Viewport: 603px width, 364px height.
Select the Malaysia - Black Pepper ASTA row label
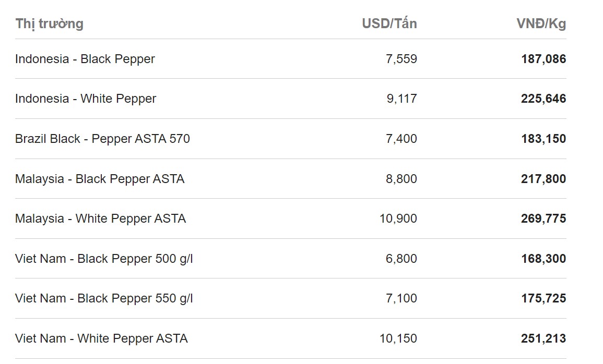click(x=100, y=179)
